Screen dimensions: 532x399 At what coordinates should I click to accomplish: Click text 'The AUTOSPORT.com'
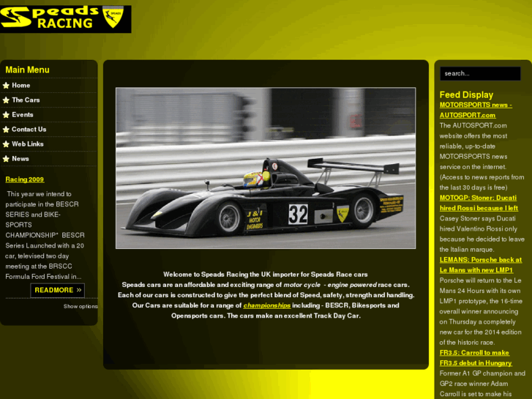click(x=473, y=126)
